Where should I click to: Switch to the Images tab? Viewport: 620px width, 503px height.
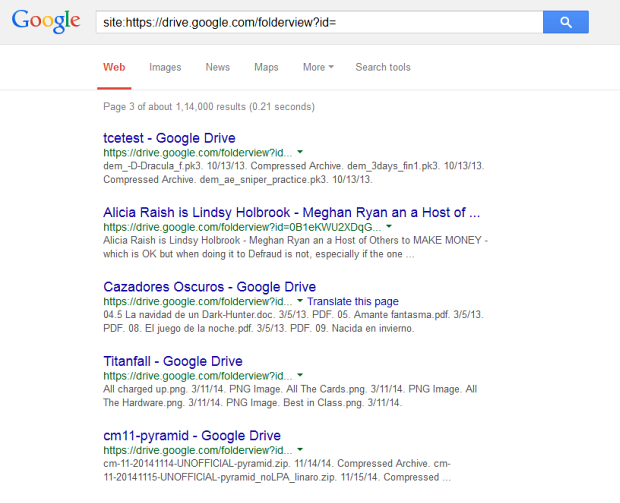165,67
